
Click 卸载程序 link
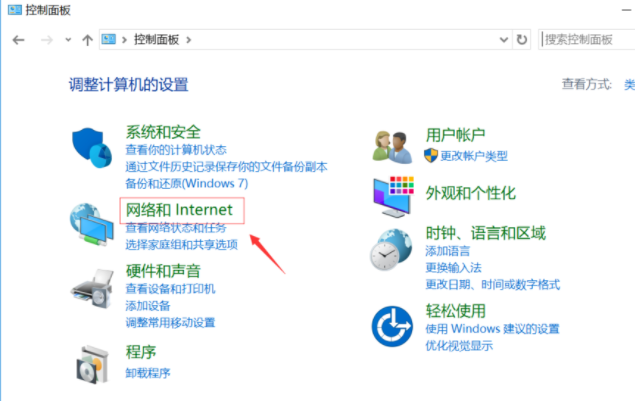click(x=148, y=373)
